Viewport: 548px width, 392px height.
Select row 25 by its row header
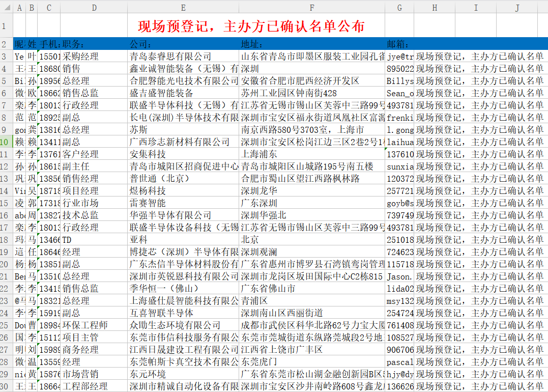[x=6, y=325]
